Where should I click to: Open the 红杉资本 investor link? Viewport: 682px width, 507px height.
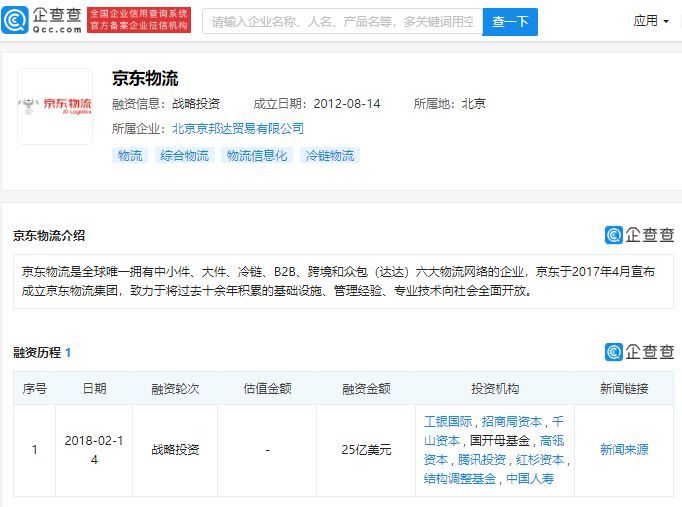540,460
